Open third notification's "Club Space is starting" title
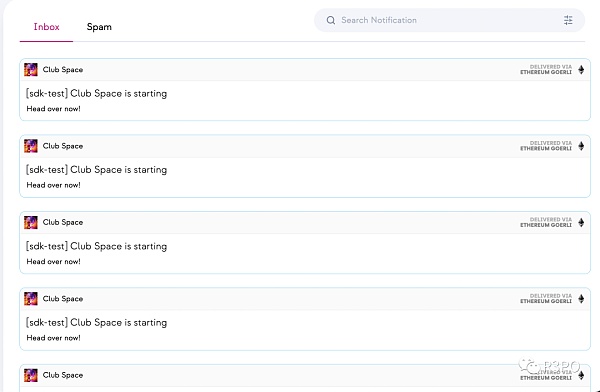The height and width of the screenshot is (392, 600). coord(96,246)
